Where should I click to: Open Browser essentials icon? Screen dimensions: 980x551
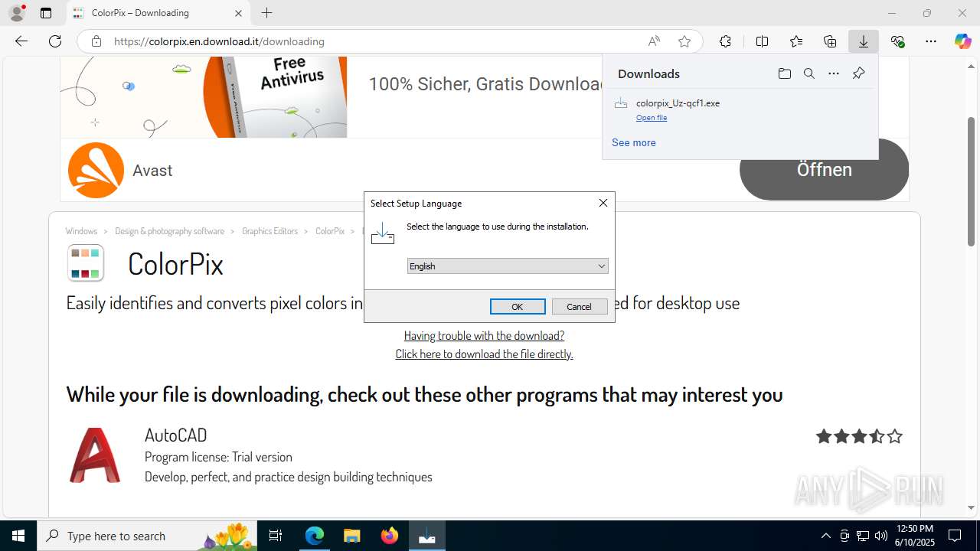coord(897,41)
